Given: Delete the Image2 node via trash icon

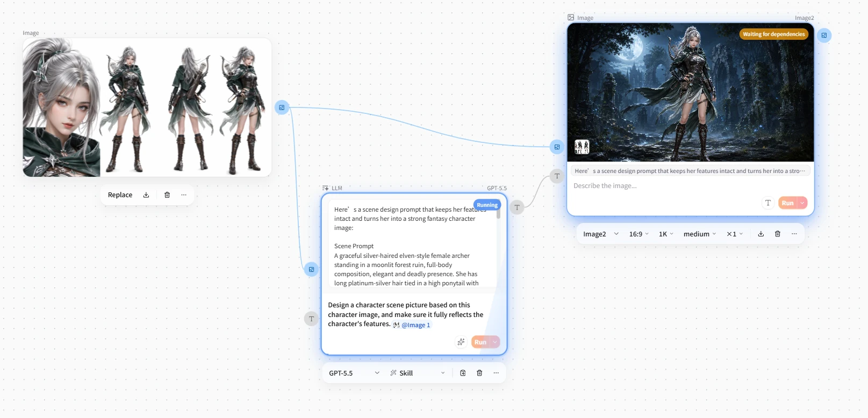Looking at the screenshot, I should tap(778, 234).
